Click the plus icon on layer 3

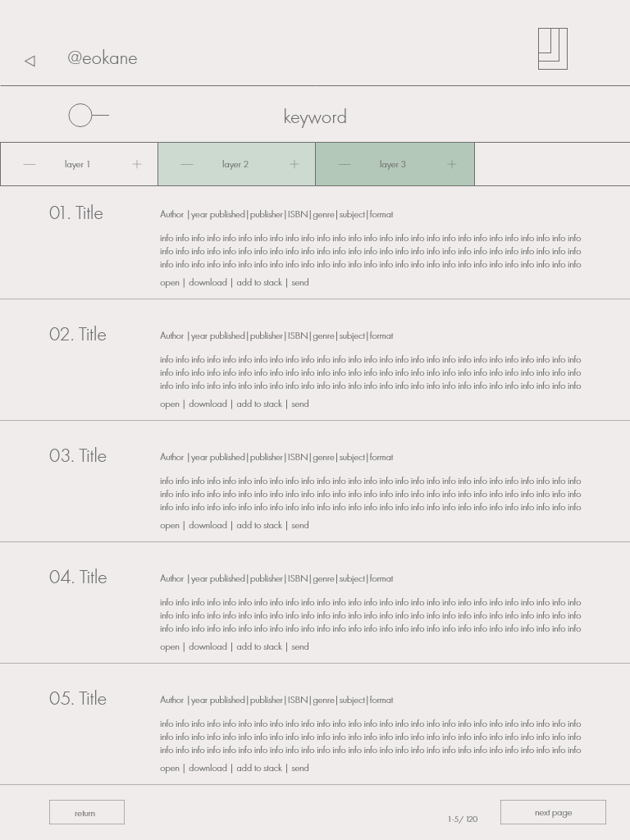[452, 164]
